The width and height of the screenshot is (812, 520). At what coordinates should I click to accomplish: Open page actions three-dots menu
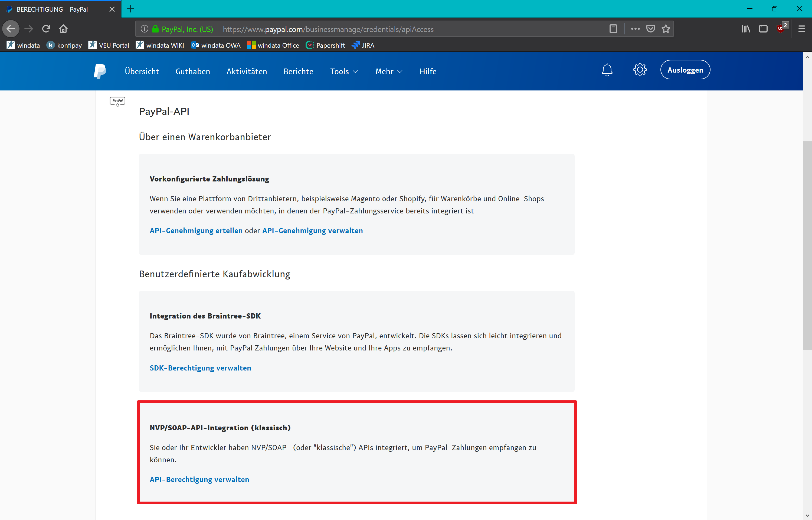(x=635, y=29)
